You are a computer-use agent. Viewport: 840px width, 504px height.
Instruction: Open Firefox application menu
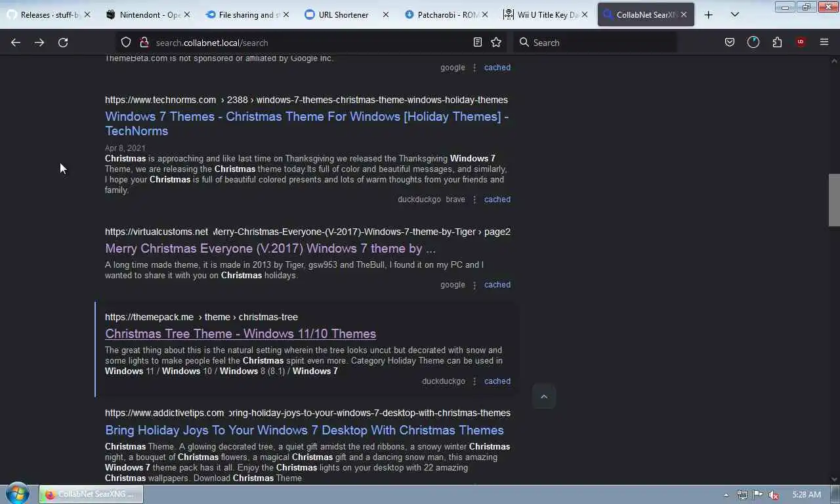(x=824, y=43)
